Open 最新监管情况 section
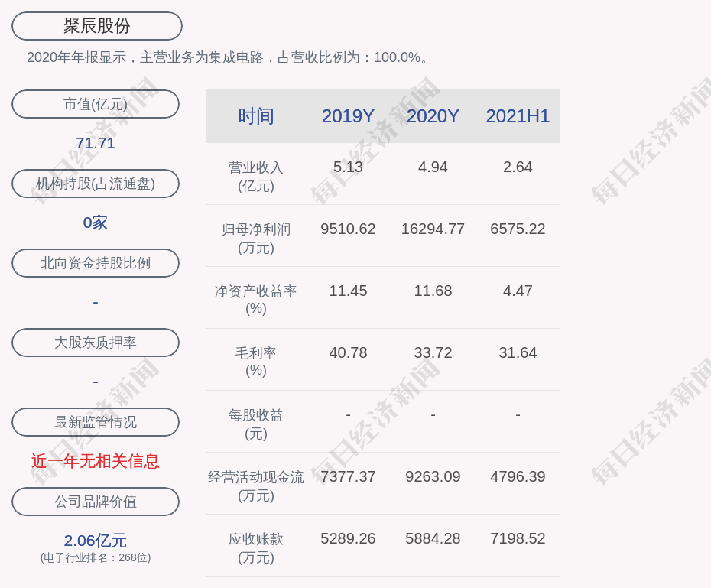 pos(96,422)
